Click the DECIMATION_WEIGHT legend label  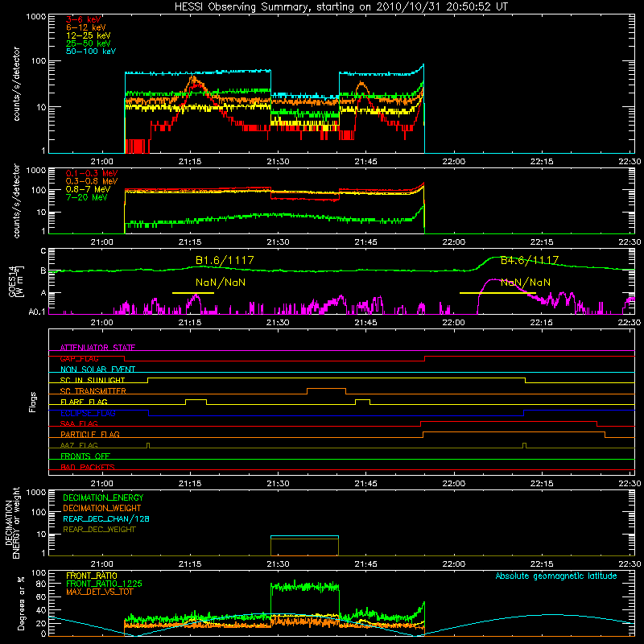pos(102,508)
